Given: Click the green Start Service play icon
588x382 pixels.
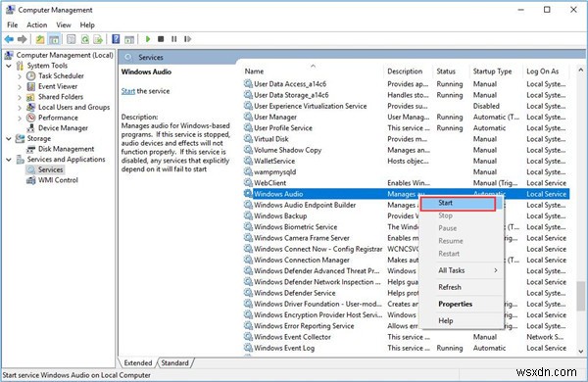Looking at the screenshot, I should click(148, 39).
